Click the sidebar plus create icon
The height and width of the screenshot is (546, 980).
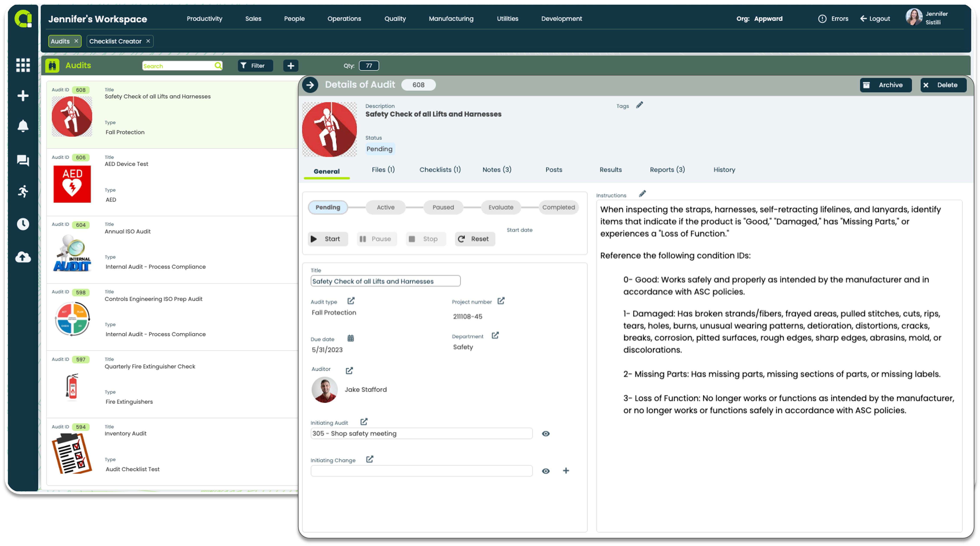[23, 95]
